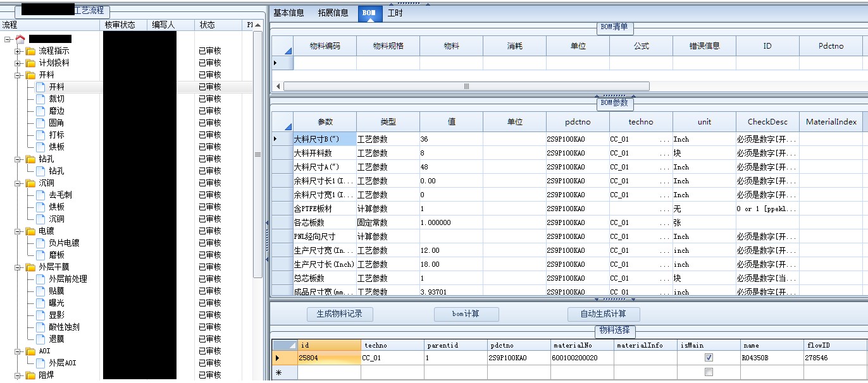This screenshot has height=383, width=868.
Task: Collapse the 电镀 tree node
Action: point(18,231)
